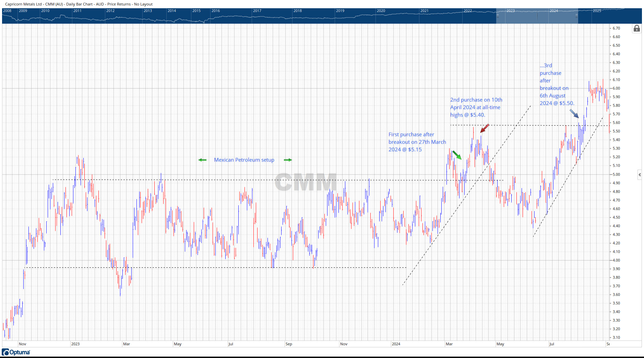
Task: Select the red arrow pointing at the April peak
Action: [x=484, y=129]
